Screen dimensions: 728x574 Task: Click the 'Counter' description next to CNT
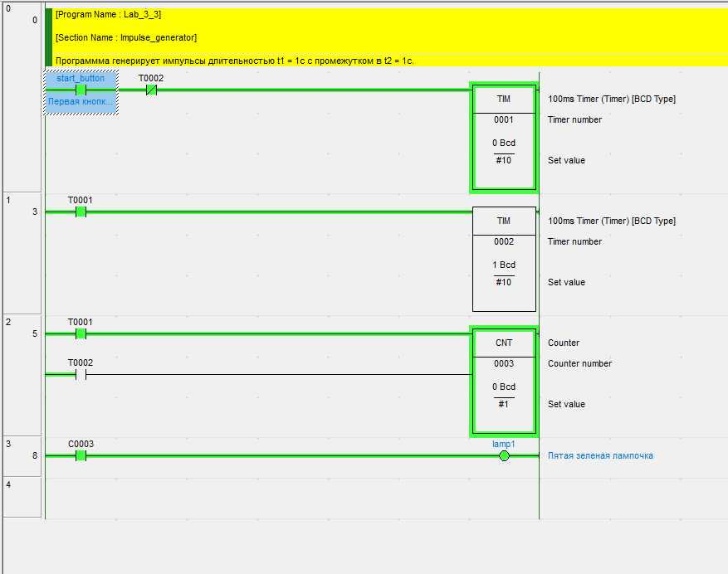point(564,343)
